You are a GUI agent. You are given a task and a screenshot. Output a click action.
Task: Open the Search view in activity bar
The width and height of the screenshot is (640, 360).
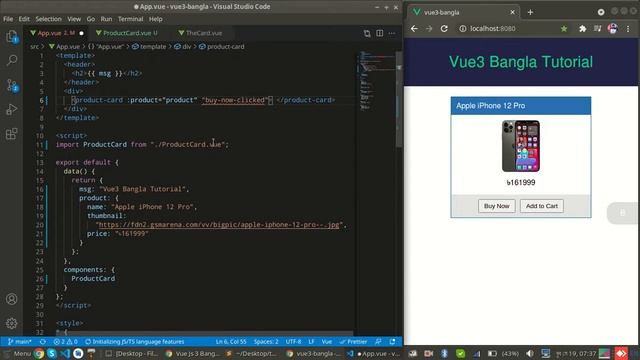[x=12, y=60]
